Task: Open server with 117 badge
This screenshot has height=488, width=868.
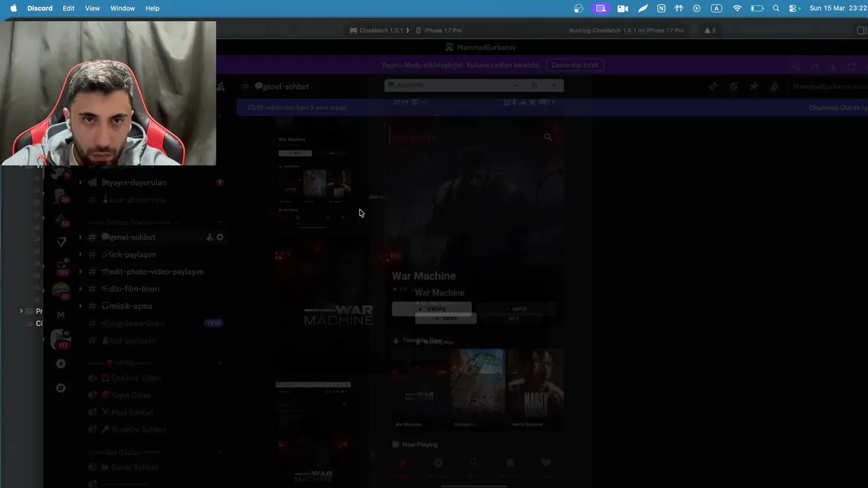Action: click(x=61, y=339)
